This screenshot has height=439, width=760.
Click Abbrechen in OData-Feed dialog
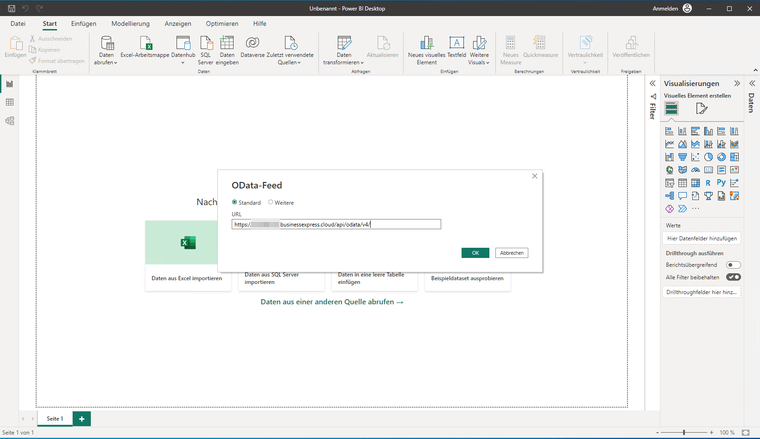point(511,253)
